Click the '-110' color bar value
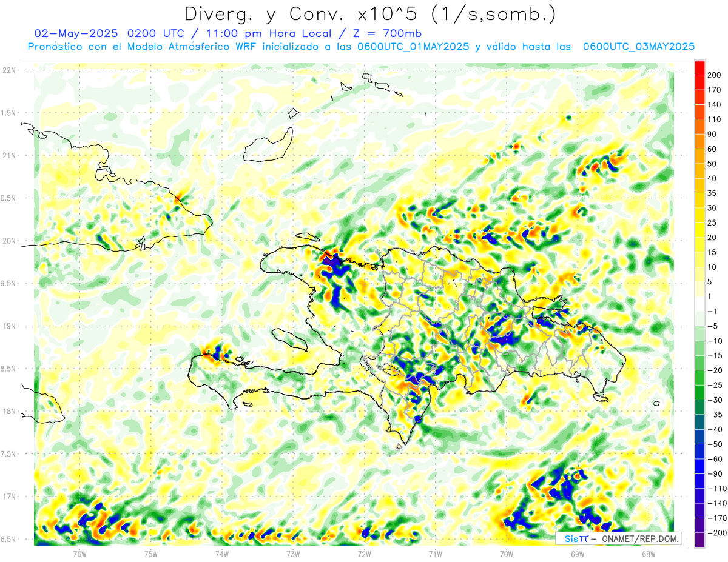The width and height of the screenshot is (728, 562). [716, 488]
